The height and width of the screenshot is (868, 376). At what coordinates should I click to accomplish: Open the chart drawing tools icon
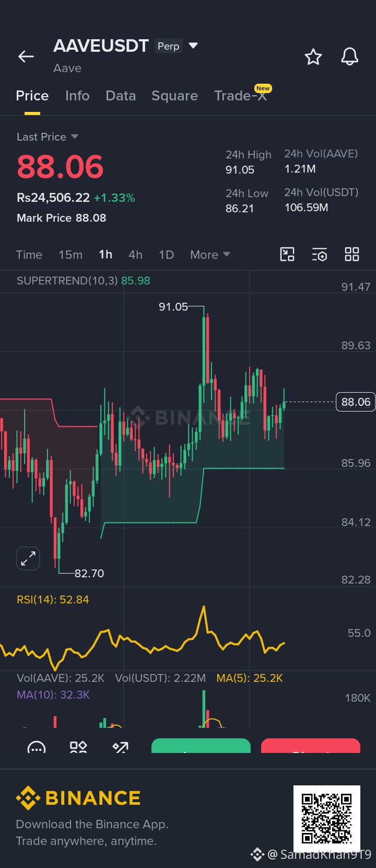(287, 255)
